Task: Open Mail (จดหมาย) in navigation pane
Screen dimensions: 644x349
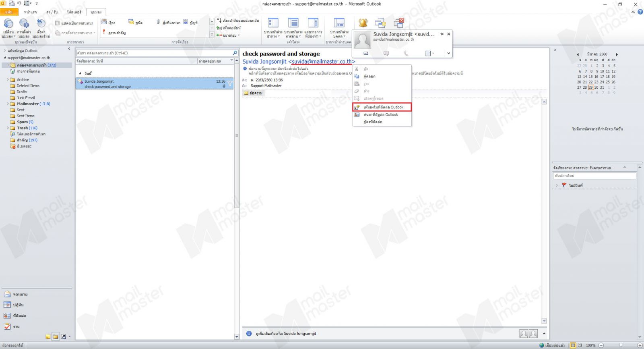Action: pyautogui.click(x=16, y=295)
